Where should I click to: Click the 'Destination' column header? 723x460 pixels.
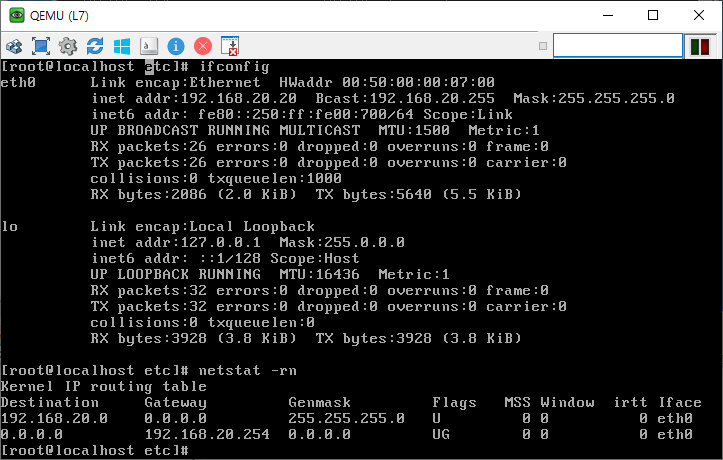50,403
